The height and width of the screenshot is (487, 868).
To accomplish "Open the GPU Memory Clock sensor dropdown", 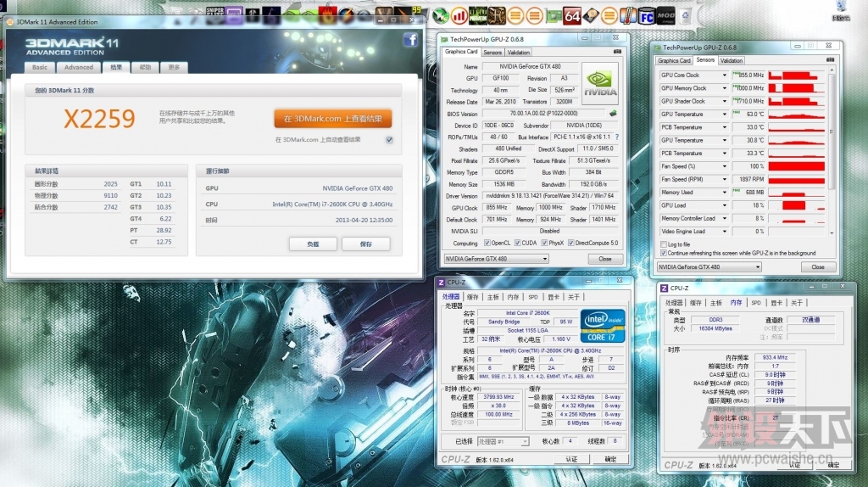I will tap(724, 88).
